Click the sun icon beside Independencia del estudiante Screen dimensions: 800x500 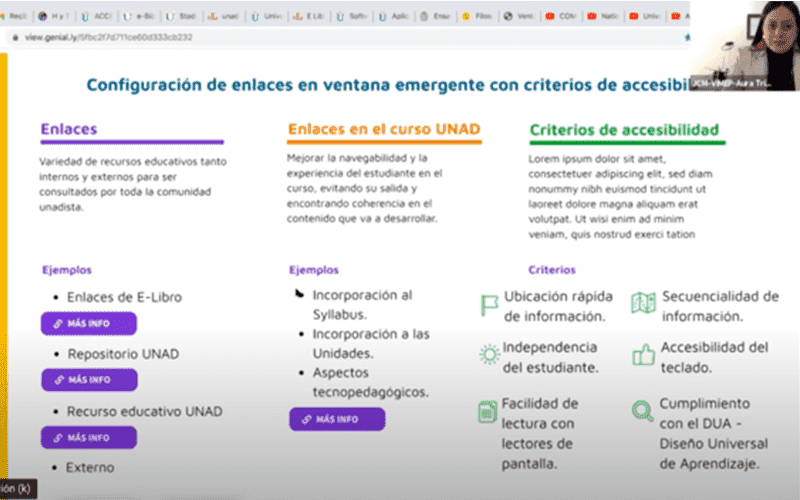tap(489, 354)
